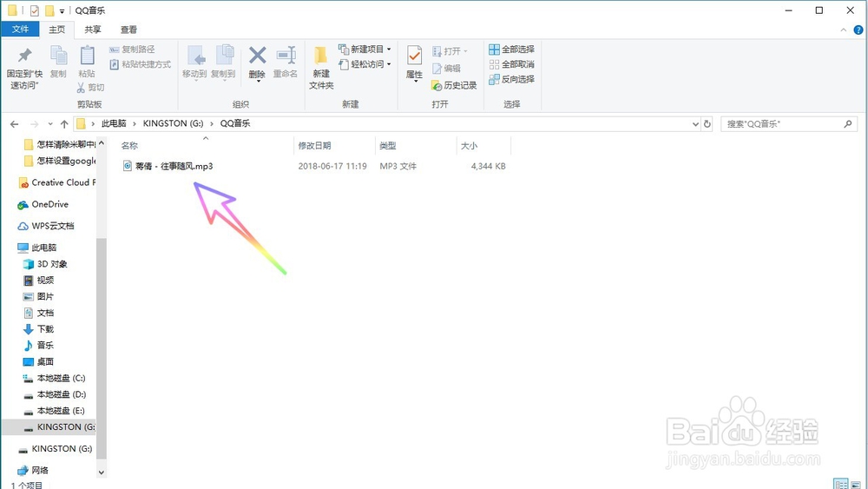868x489 pixels.
Task: Click Open in ribbon
Action: [450, 51]
